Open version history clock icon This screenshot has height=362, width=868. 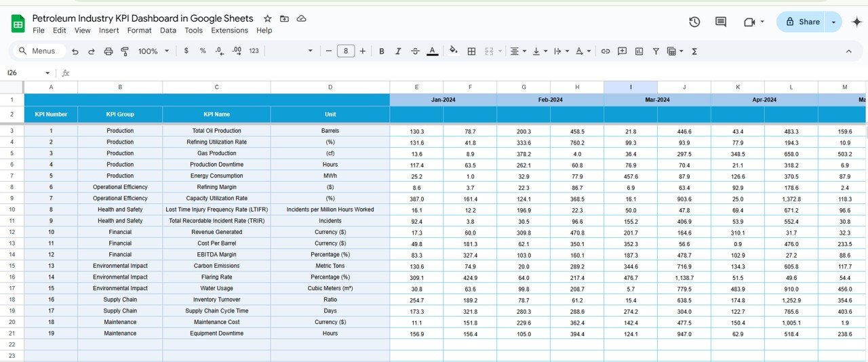(694, 22)
